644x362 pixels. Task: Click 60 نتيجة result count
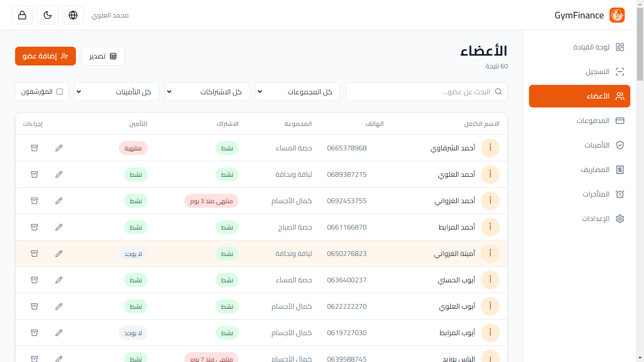496,66
